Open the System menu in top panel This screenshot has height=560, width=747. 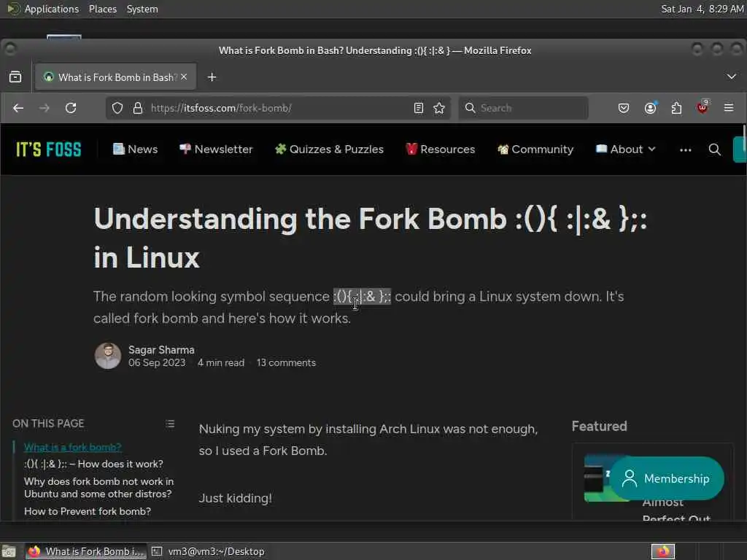point(142,9)
